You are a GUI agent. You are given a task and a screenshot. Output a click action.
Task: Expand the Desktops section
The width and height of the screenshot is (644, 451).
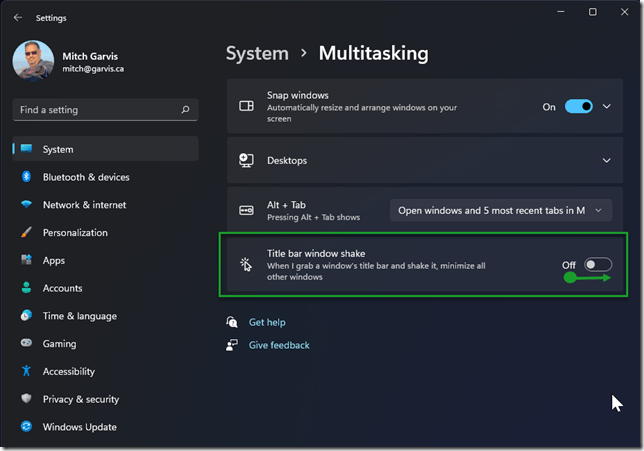click(x=607, y=160)
